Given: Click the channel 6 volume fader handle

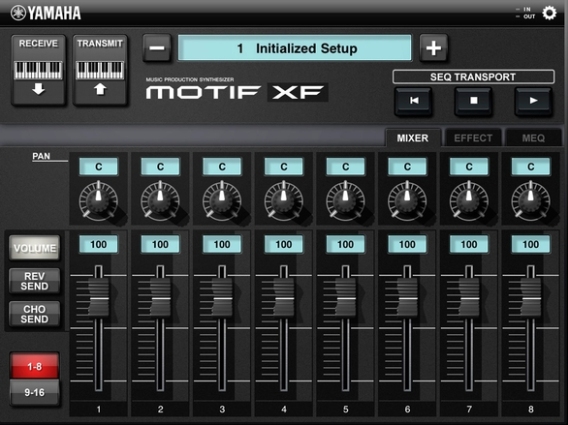Looking at the screenshot, I should tap(407, 298).
